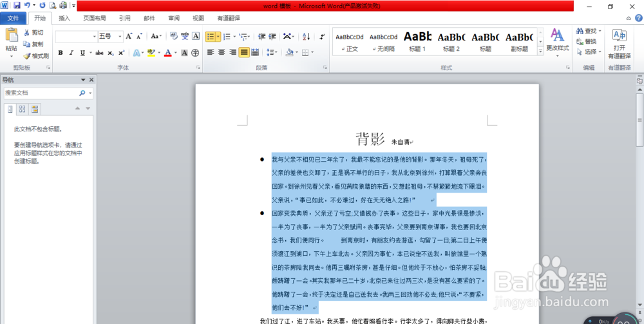Apply subscript x₂ formatting

click(111, 53)
